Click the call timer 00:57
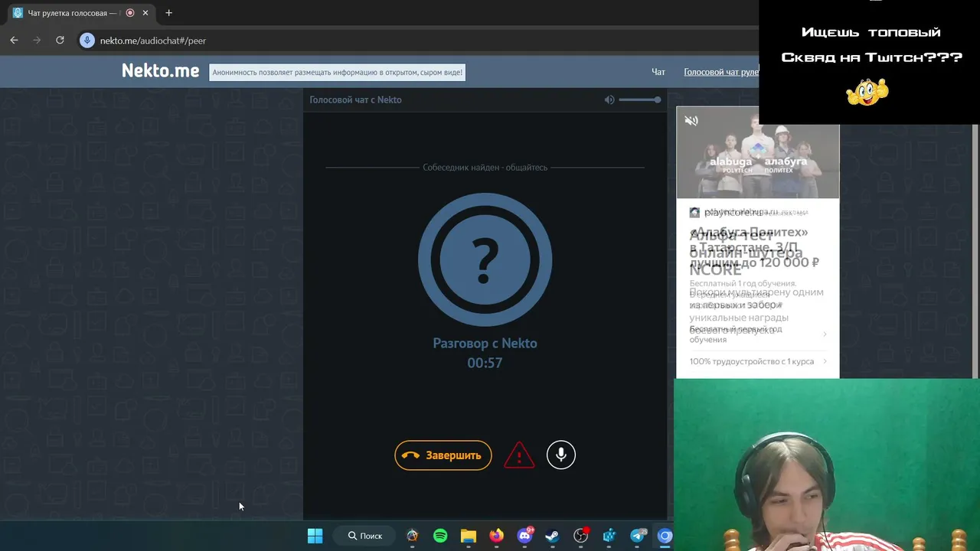The image size is (980, 551). click(485, 364)
